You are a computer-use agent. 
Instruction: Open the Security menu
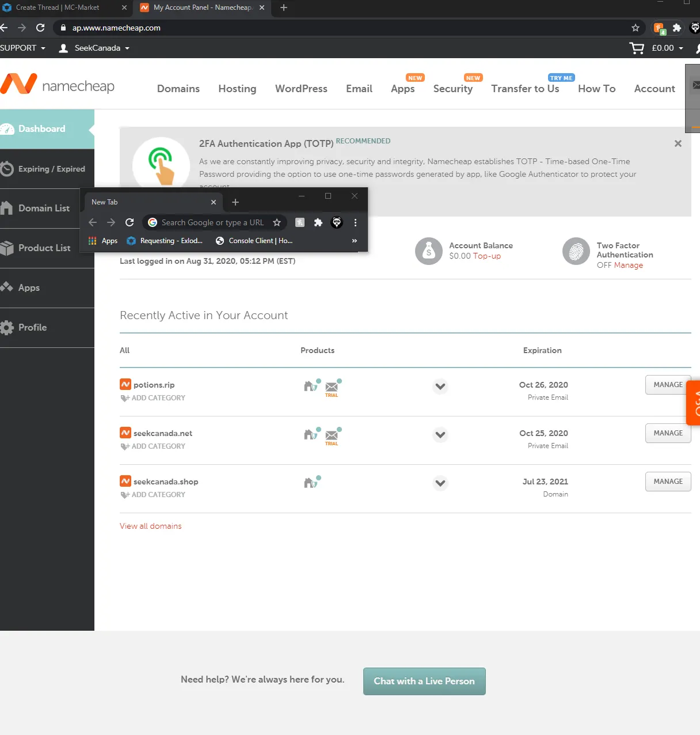coord(453,89)
